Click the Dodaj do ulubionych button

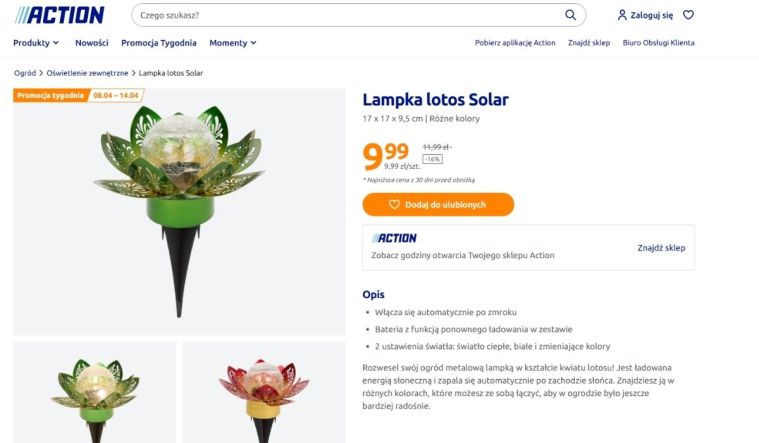click(x=438, y=204)
